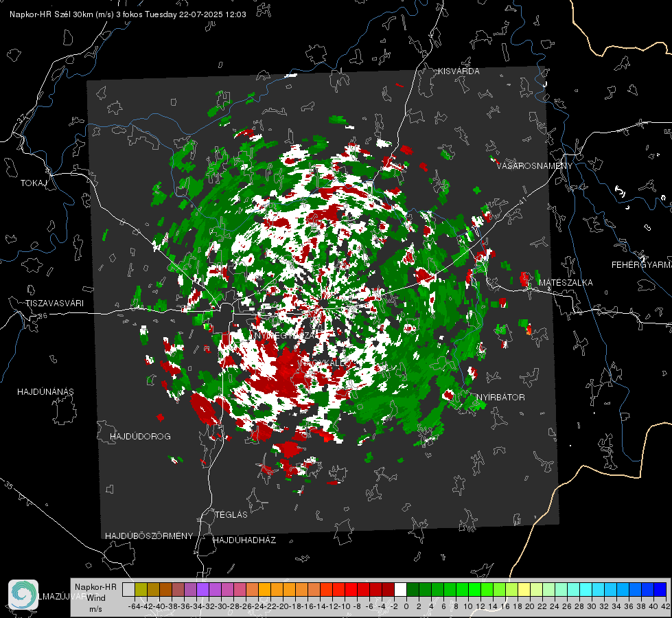Pick the deep blue last legend swatch
This screenshot has width=672, height=618.
pyautogui.click(x=660, y=589)
